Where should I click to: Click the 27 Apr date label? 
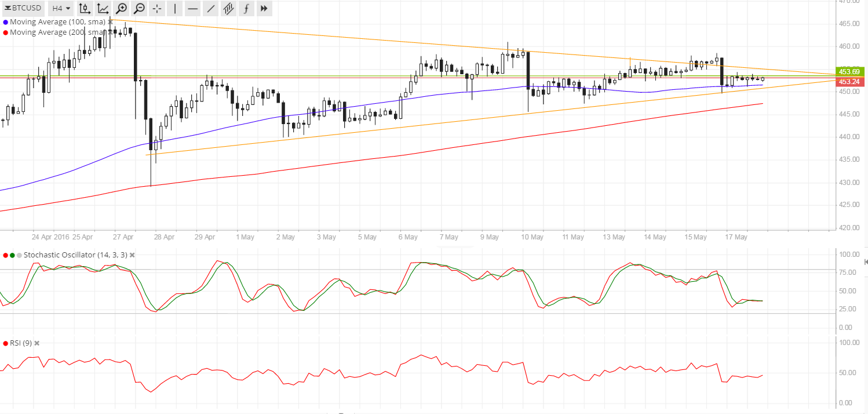click(123, 237)
